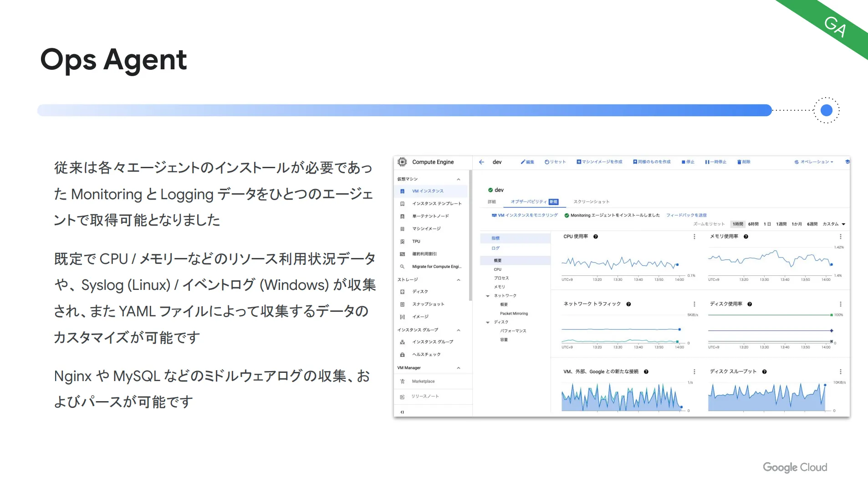This screenshot has height=485, width=868.
Task: Open 単一テナントノード in the sidebar
Action: coord(431,216)
